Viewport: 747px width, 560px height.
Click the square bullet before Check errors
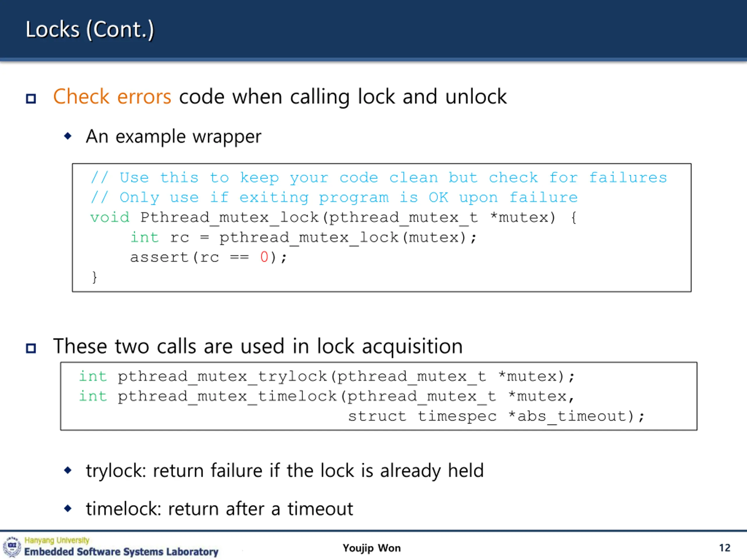[x=31, y=99]
